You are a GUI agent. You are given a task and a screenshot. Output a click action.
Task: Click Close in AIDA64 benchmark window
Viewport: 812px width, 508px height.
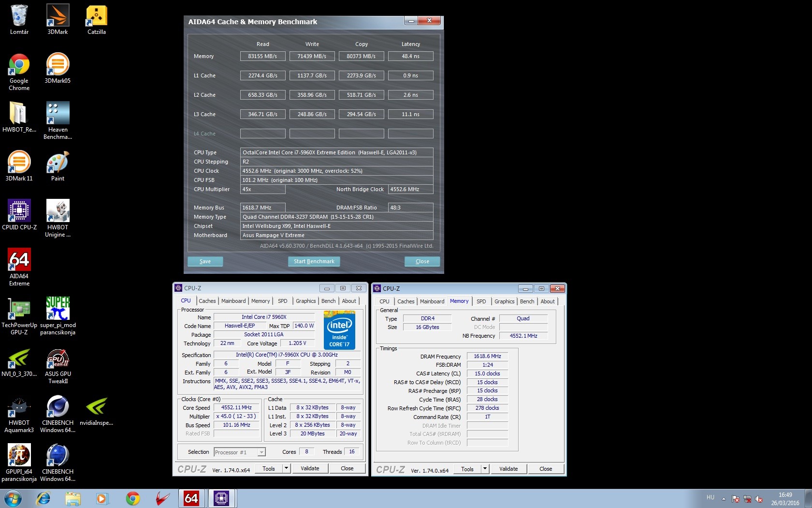coord(422,261)
